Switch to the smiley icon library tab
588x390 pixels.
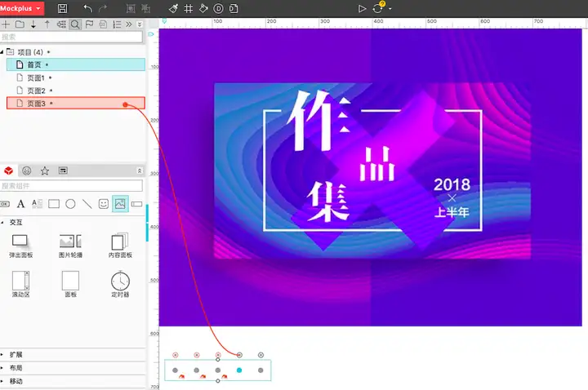[x=26, y=171]
